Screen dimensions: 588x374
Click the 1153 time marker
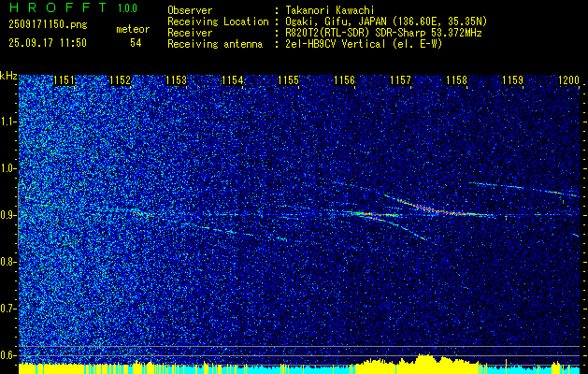(x=177, y=80)
